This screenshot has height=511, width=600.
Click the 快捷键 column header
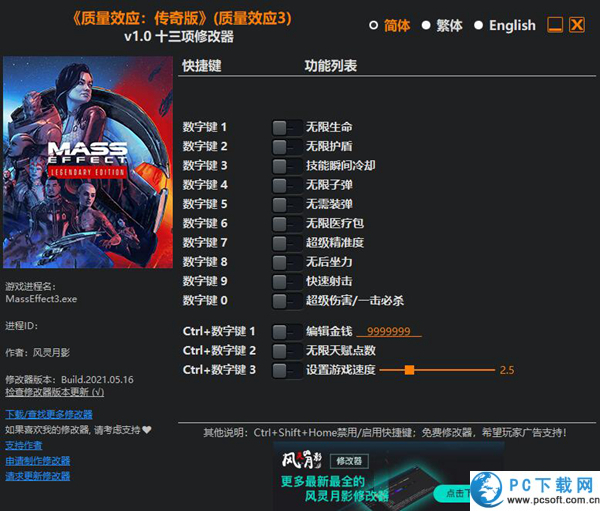click(202, 66)
